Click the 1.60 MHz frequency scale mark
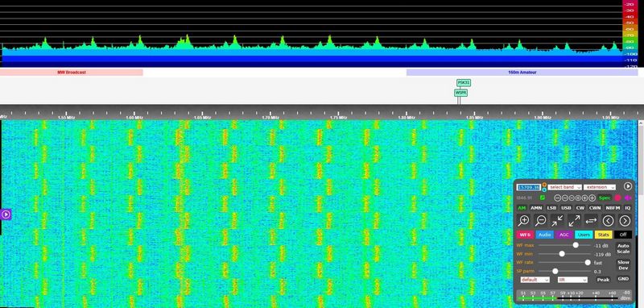644x308 pixels. coord(134,118)
